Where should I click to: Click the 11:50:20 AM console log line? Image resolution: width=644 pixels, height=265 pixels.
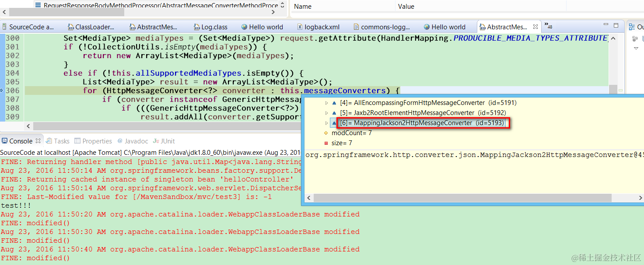click(180, 214)
